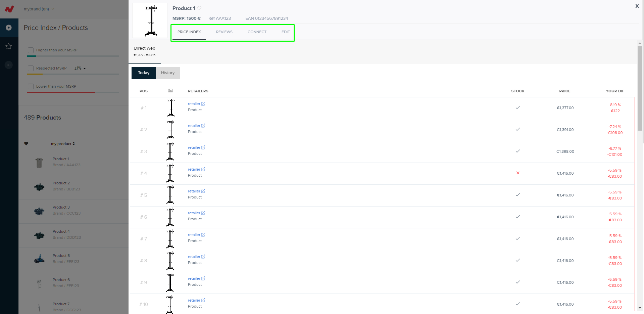Open retailer link in row #7
This screenshot has height=314, width=644.
(x=194, y=235)
